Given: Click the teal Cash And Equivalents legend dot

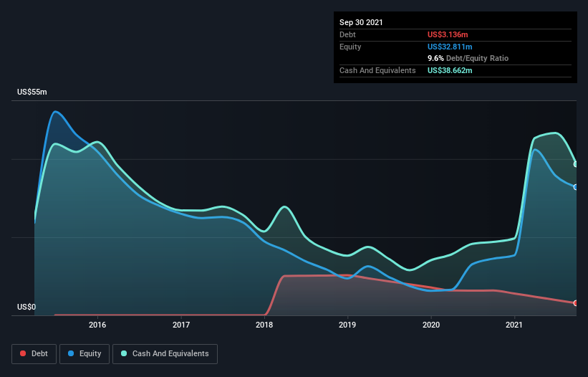Looking at the screenshot, I should [124, 353].
